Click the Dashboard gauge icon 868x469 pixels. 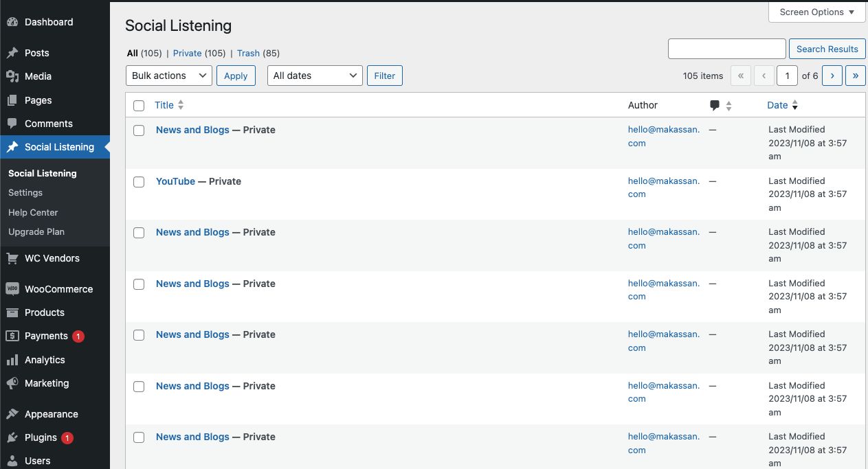12,22
